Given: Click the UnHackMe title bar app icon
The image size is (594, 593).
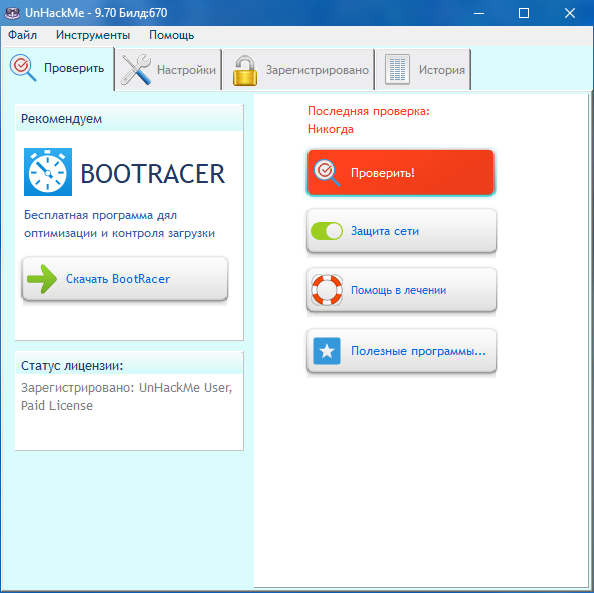Looking at the screenshot, I should coord(12,13).
